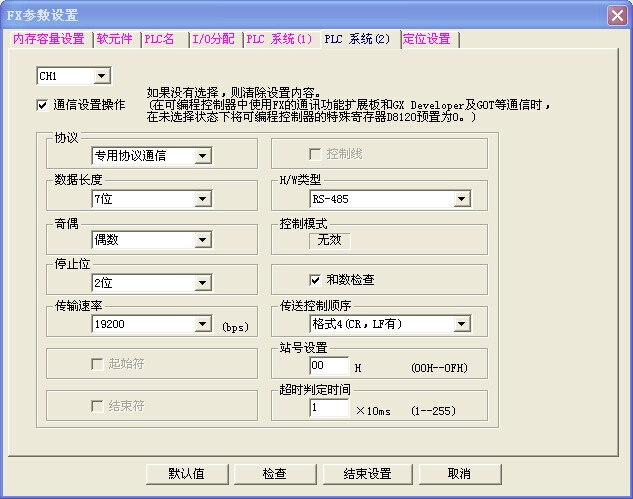
Task: Expand the 协议 专用协议通信 dropdown
Action: click(x=202, y=156)
